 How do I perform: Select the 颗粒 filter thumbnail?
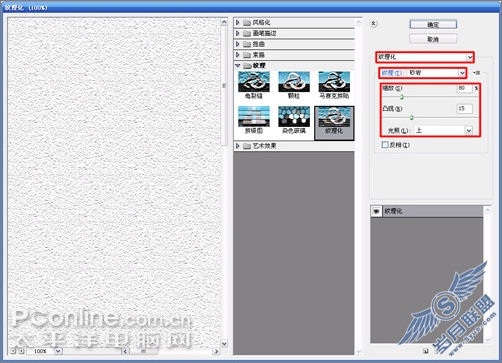click(294, 85)
